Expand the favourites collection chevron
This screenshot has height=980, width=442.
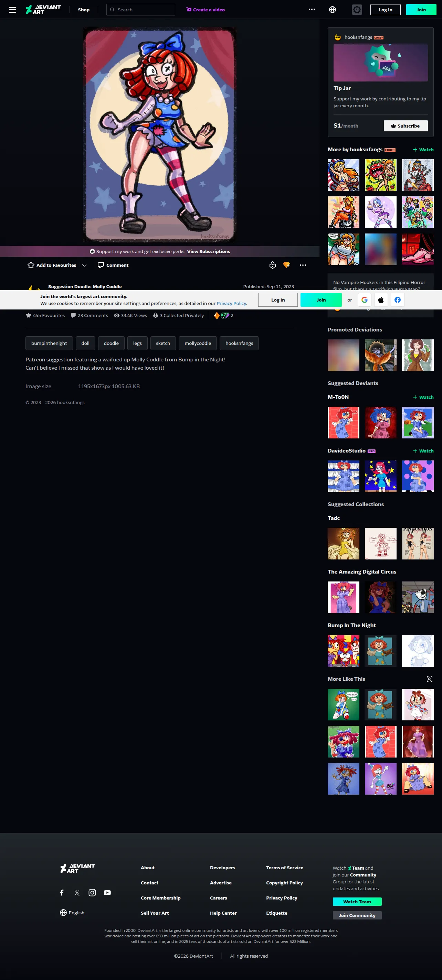pos(85,265)
